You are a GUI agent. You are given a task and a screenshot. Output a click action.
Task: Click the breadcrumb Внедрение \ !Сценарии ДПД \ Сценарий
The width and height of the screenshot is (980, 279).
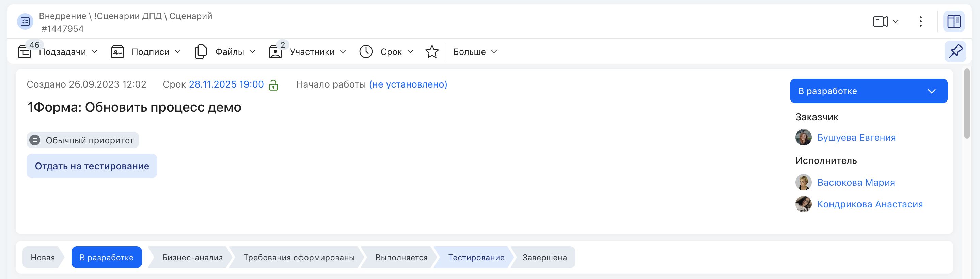tap(126, 16)
